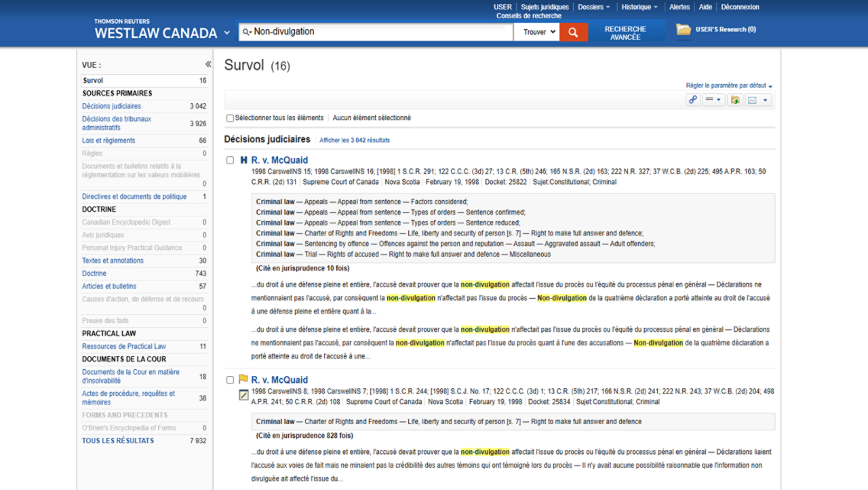Click the permalink icon above results
The width and height of the screenshot is (868, 490).
pyautogui.click(x=692, y=99)
